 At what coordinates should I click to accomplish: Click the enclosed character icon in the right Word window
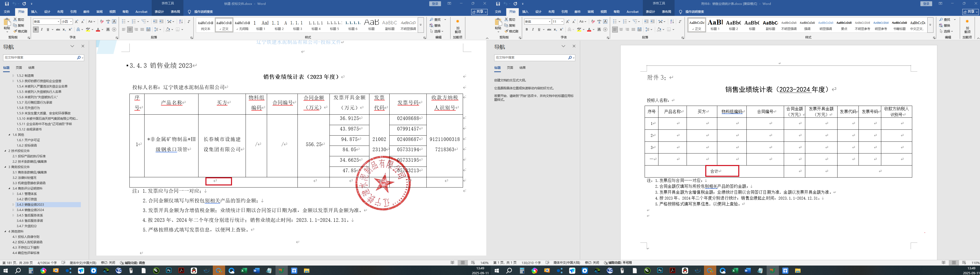(605, 29)
